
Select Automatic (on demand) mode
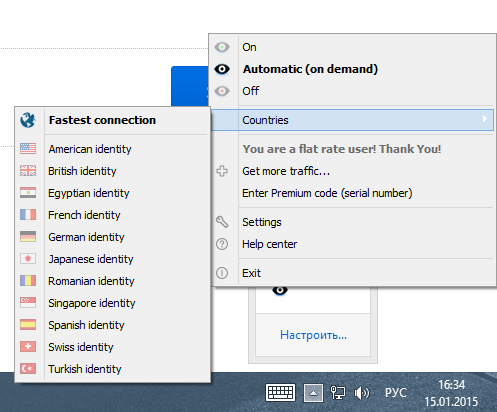pos(353,69)
